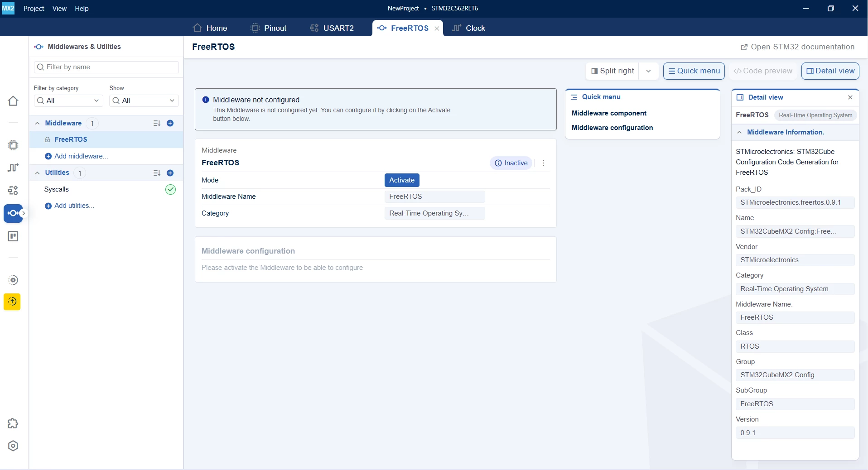This screenshot has height=470, width=868.
Task: Open the Project menu
Action: tap(34, 8)
